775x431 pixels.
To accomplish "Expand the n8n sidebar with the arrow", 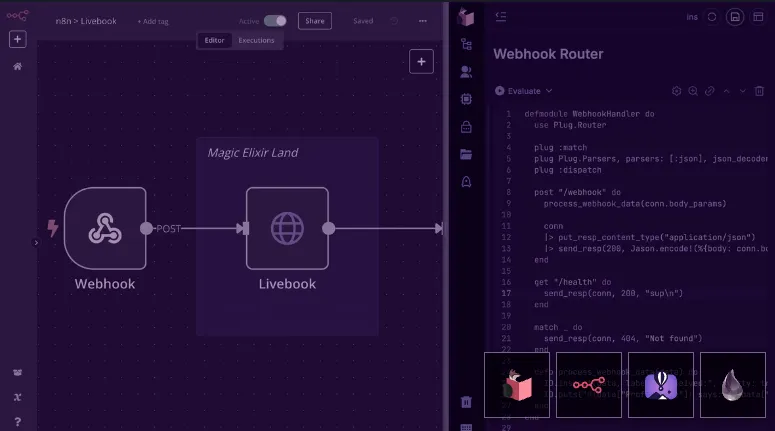I will pyautogui.click(x=36, y=242).
